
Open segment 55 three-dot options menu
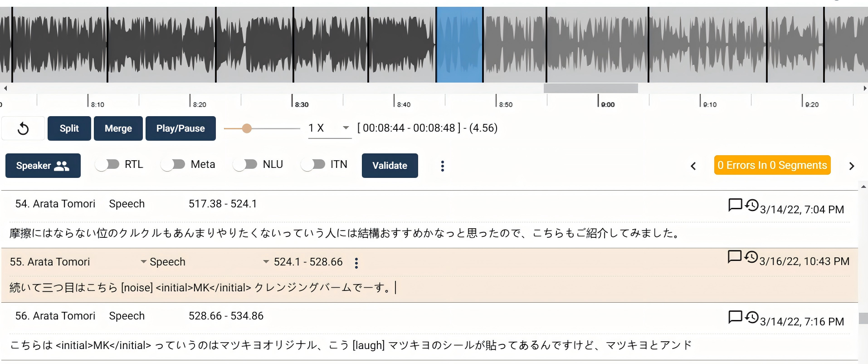pos(356,263)
